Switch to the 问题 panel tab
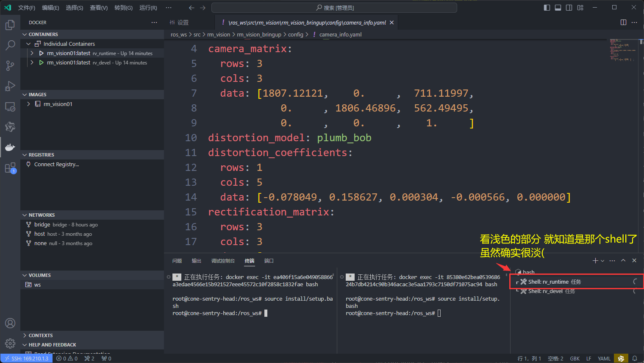 [x=177, y=261]
